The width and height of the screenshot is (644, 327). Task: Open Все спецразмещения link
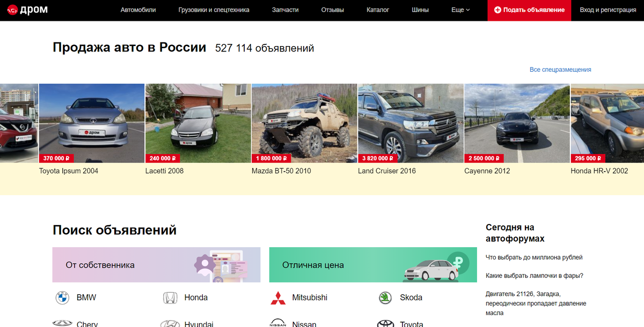tap(560, 70)
